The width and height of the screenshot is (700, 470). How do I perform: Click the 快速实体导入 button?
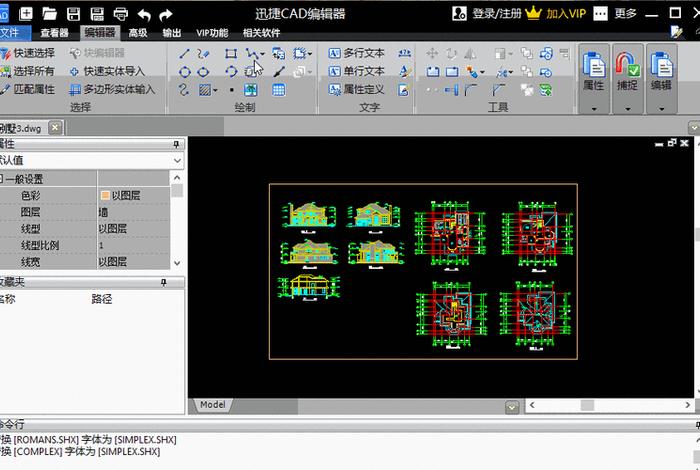pyautogui.click(x=108, y=71)
